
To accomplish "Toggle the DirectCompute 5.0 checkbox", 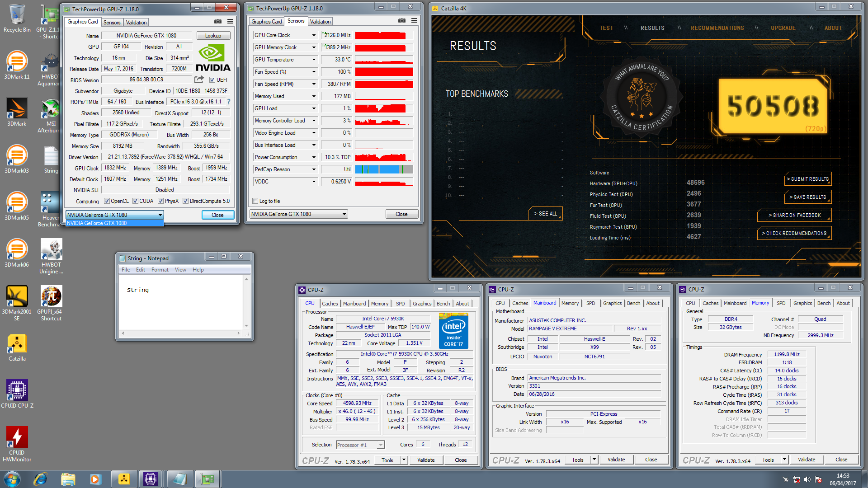I will (185, 201).
